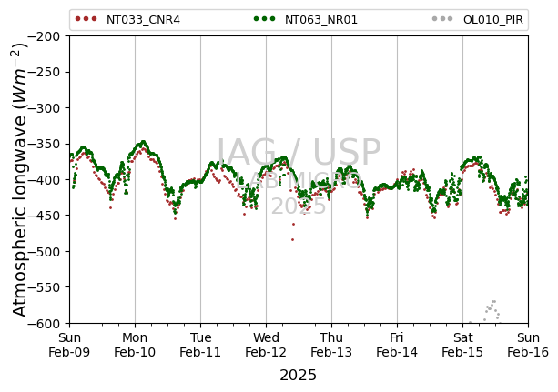
Task: Click the Atmospheric longwave y-axis title
Action: click(x=20, y=180)
